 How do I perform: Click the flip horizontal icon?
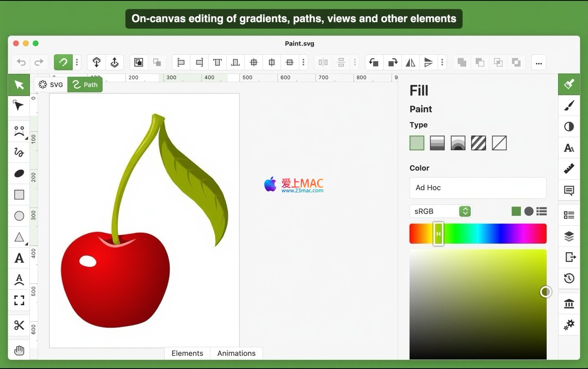(410, 62)
